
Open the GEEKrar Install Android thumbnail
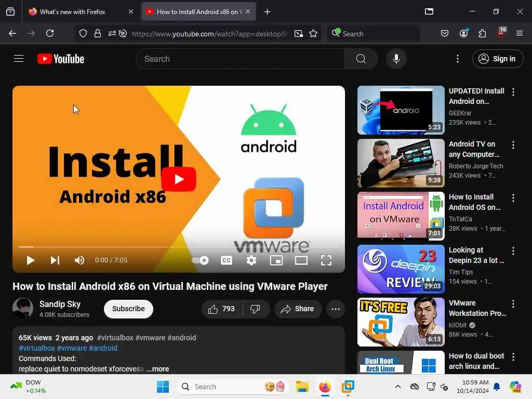tap(401, 110)
